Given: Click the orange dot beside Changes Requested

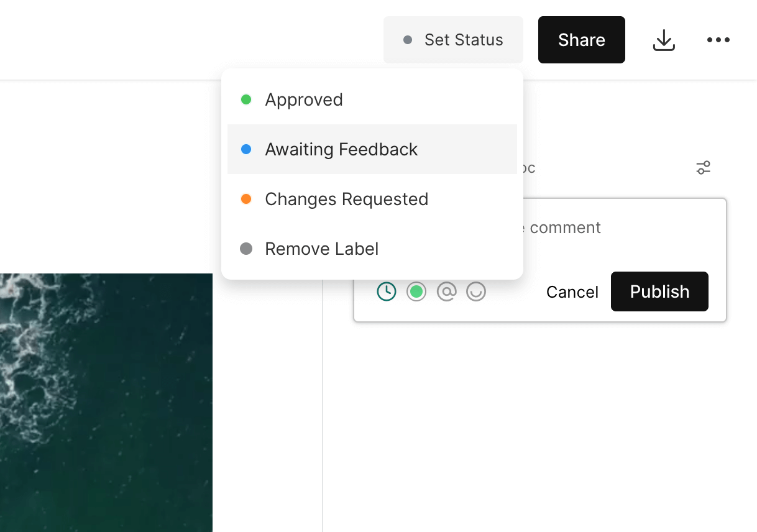Looking at the screenshot, I should pos(246,199).
